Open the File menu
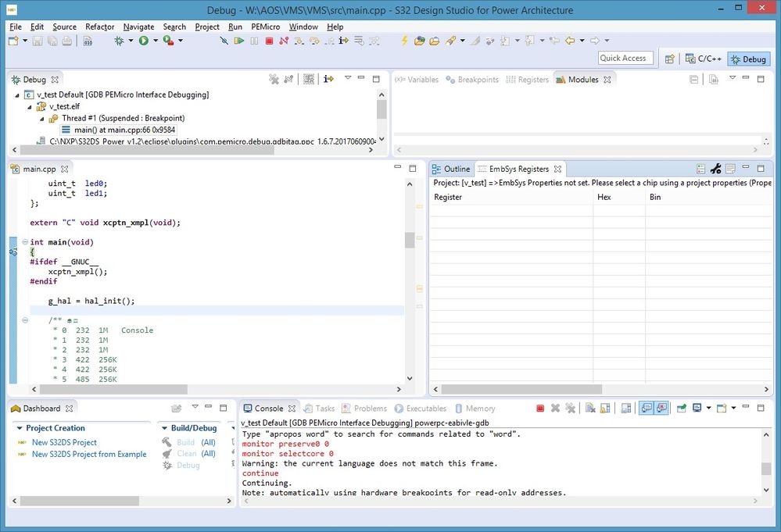This screenshot has width=781, height=532. 16,27
